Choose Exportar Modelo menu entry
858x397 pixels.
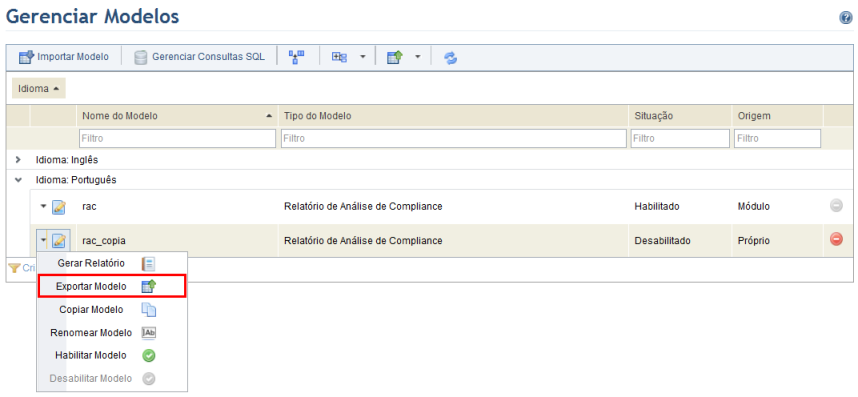pos(112,287)
